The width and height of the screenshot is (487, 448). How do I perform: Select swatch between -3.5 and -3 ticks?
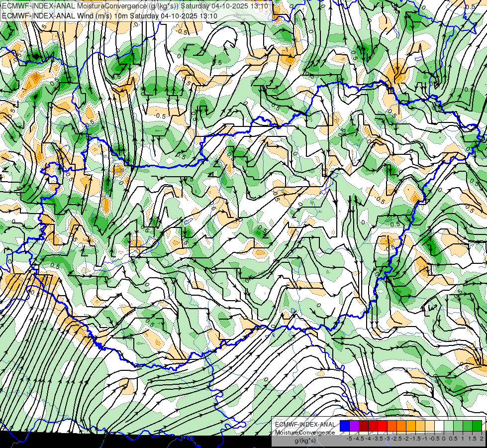coord(383,426)
